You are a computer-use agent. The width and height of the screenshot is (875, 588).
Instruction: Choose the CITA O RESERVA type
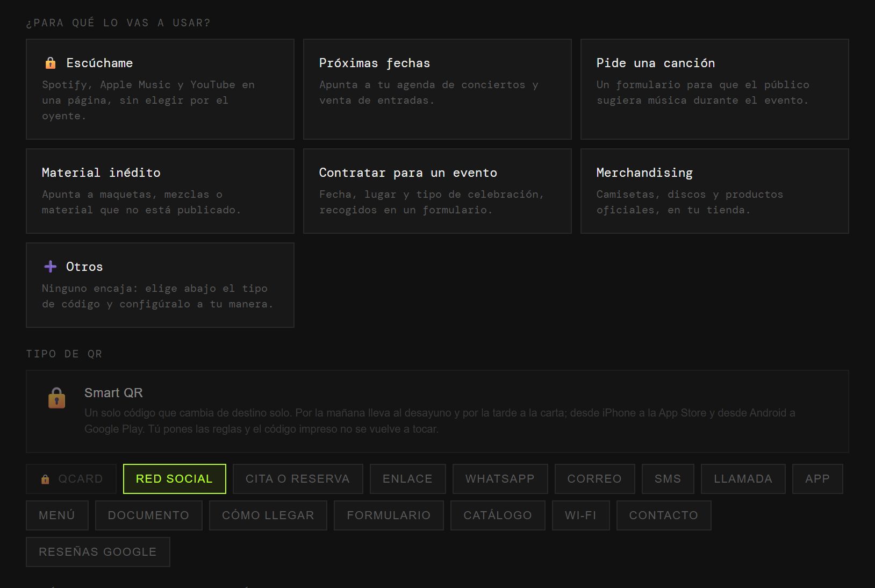point(298,479)
